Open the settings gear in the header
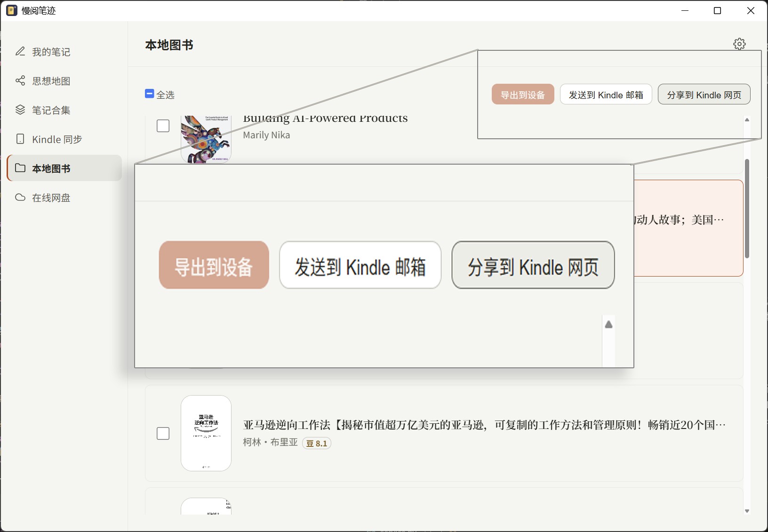768x532 pixels. point(739,44)
